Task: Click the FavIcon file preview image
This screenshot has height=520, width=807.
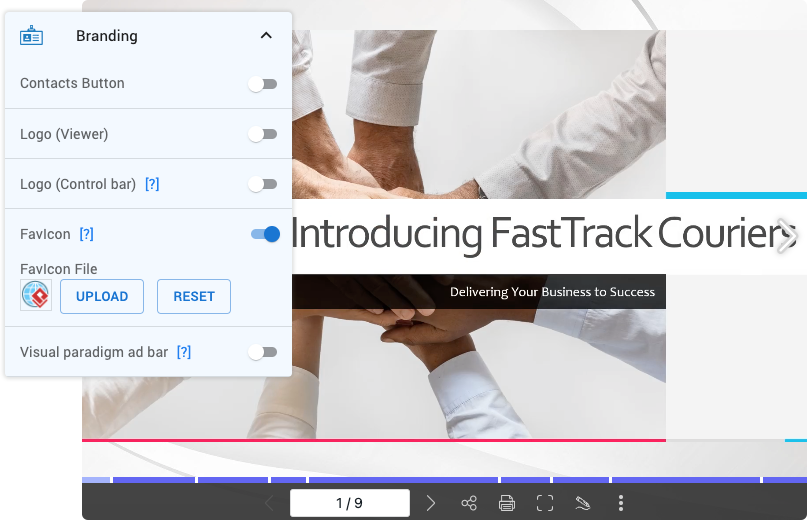Action: 36,296
